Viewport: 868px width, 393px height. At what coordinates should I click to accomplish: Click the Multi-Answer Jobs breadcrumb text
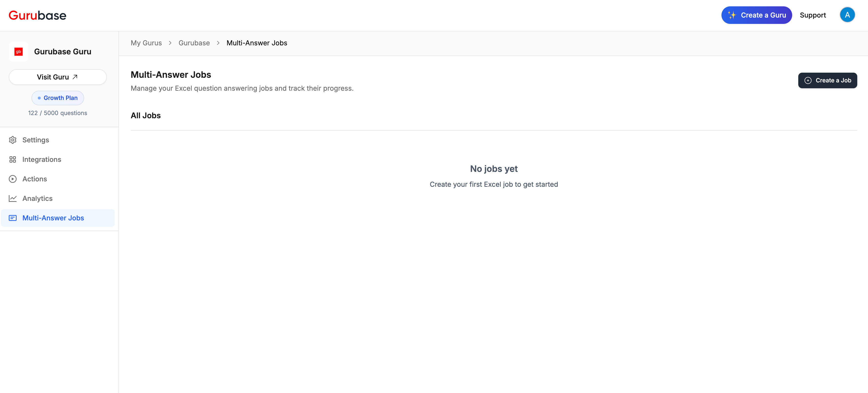(x=257, y=43)
